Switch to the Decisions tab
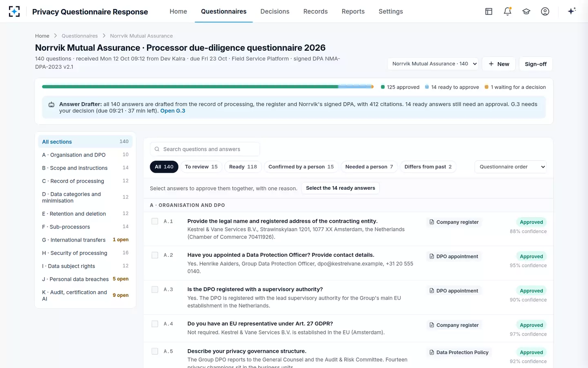 pos(275,11)
